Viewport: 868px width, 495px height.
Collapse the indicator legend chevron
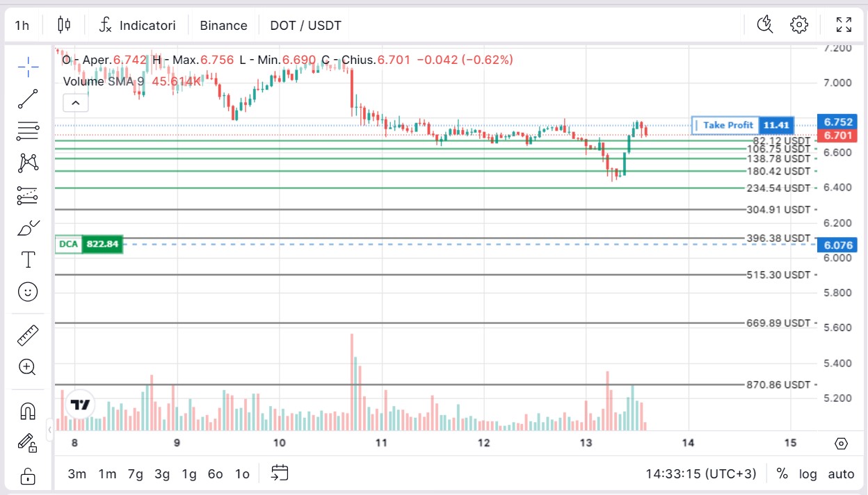(75, 104)
